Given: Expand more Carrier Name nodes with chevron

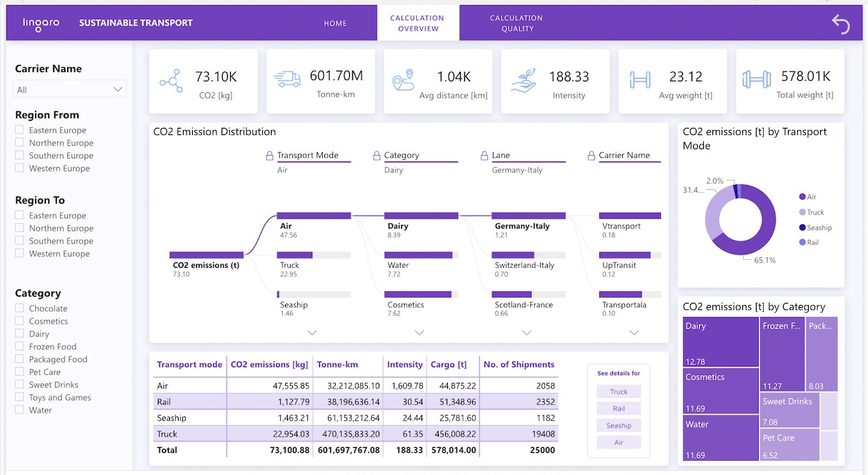Looking at the screenshot, I should tap(634, 333).
